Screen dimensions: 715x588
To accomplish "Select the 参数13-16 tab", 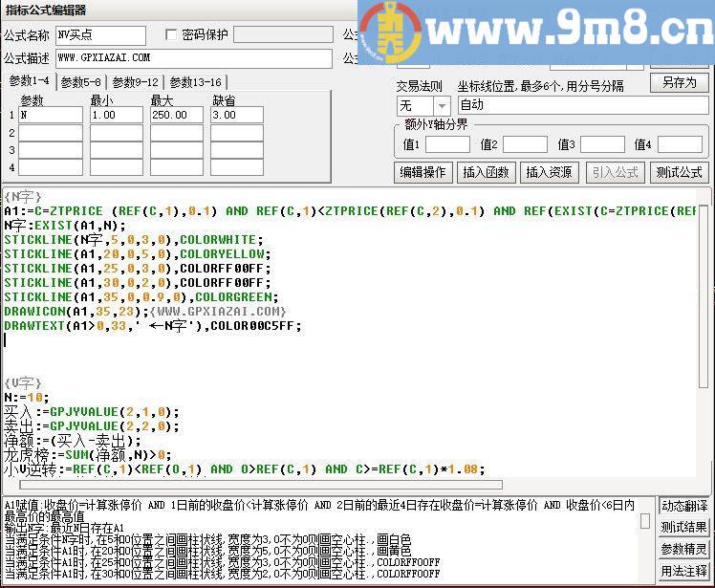I will (x=195, y=82).
